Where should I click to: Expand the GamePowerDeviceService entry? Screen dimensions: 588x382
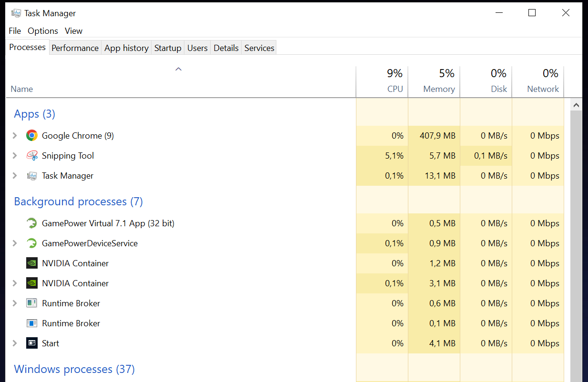pyautogui.click(x=15, y=243)
